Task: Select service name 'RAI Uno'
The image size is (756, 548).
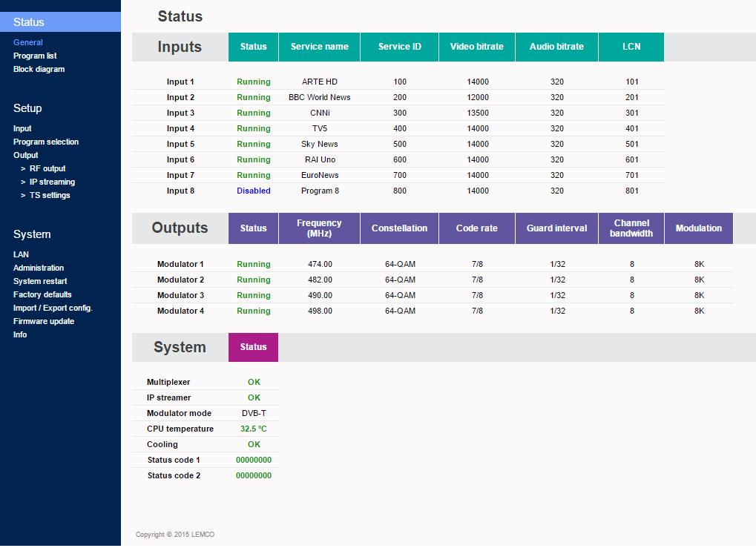Action: (320, 159)
